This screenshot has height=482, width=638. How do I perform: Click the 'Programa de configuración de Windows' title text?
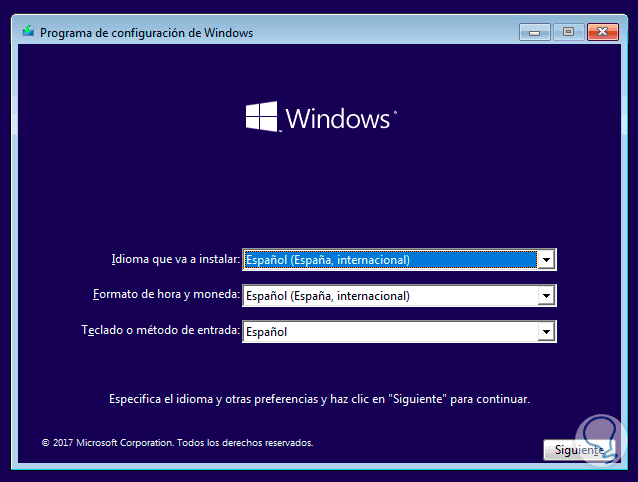[146, 33]
